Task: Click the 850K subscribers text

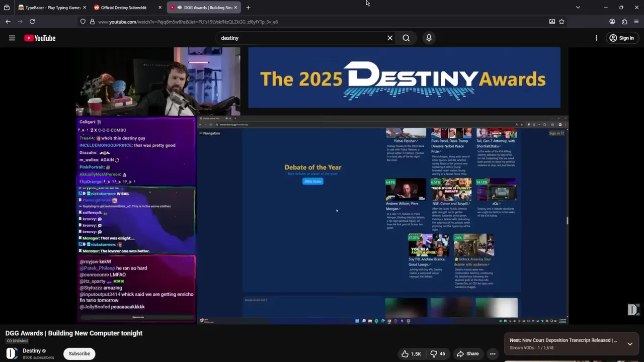Action: [38, 358]
